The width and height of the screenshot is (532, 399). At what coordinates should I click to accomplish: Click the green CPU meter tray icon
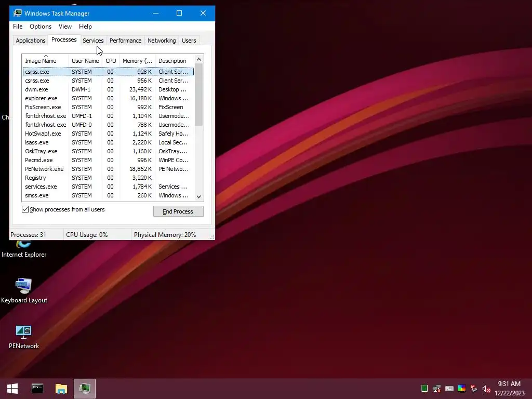pos(424,389)
